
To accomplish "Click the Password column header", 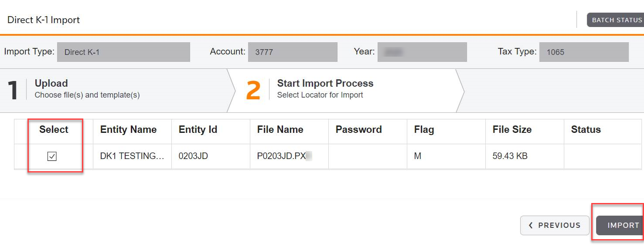I will point(359,130).
